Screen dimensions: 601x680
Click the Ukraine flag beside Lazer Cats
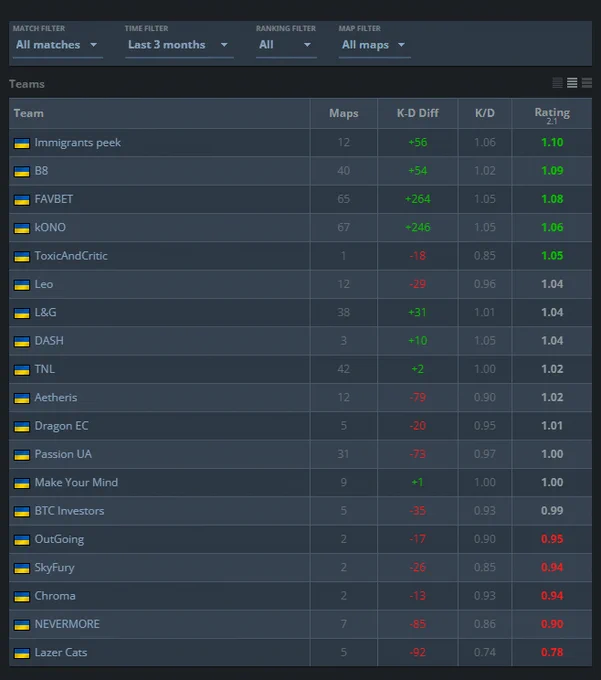click(x=22, y=653)
